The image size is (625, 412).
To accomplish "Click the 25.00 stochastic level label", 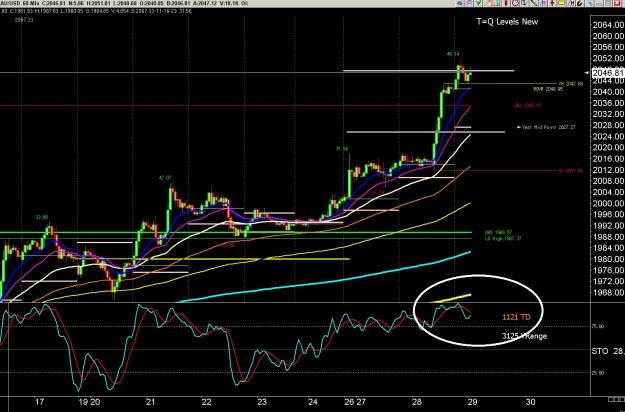I will click(598, 373).
